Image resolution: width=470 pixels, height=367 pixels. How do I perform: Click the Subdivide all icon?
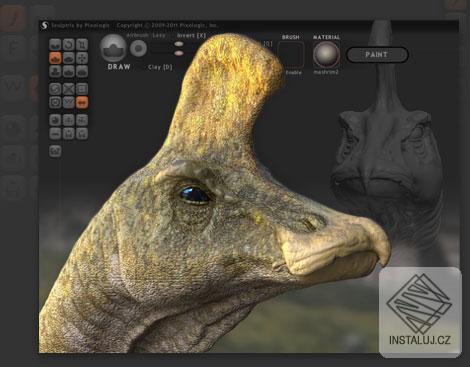[x=82, y=89]
